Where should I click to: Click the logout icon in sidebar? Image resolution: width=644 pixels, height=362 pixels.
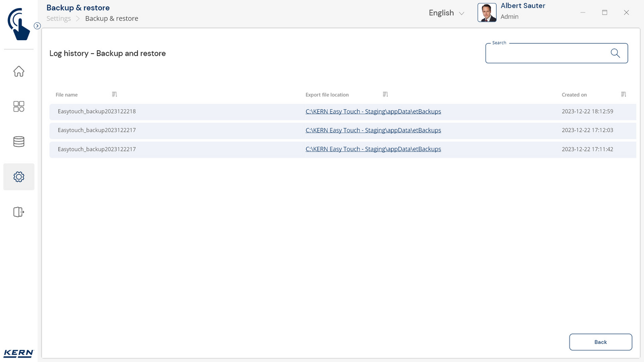(19, 212)
